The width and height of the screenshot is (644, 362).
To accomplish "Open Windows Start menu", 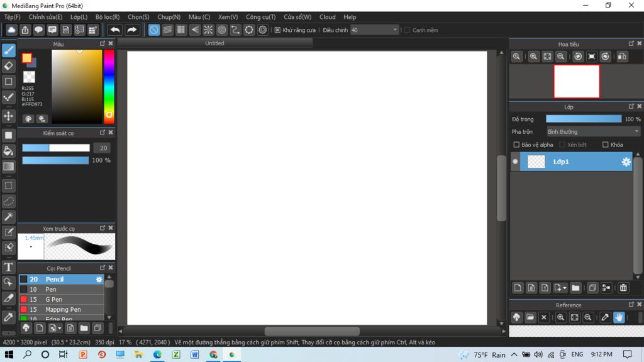I will 9,354.
